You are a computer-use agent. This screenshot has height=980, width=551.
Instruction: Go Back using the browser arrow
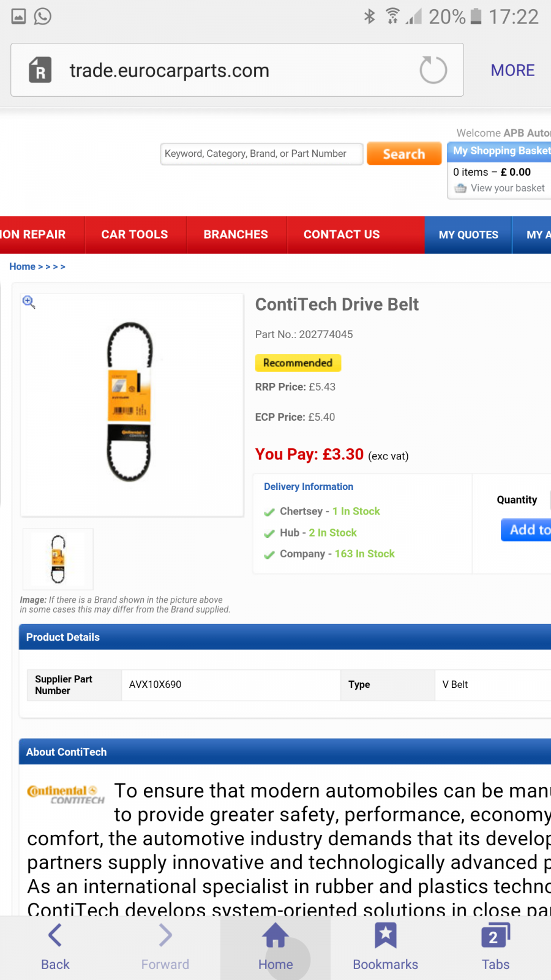coord(55,947)
